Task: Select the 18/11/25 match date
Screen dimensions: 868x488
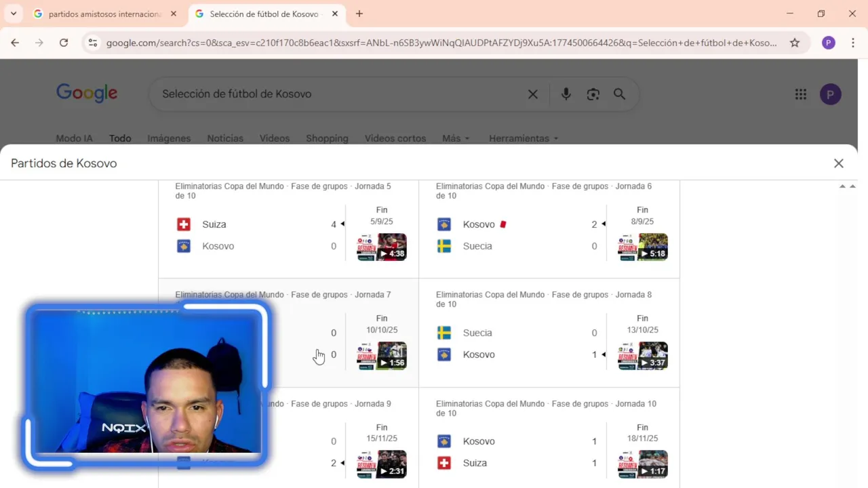Action: click(x=643, y=439)
